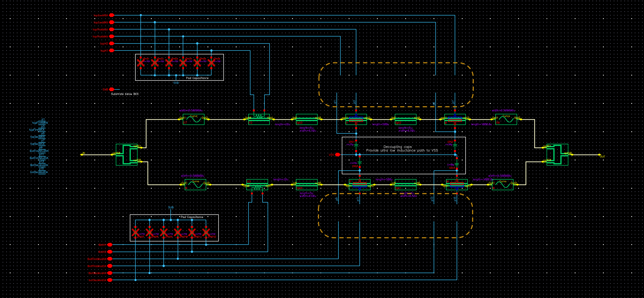The image size is (644, 298).
Task: Select the bottom 'Pad Capacitance' label
Action: [x=192, y=217]
